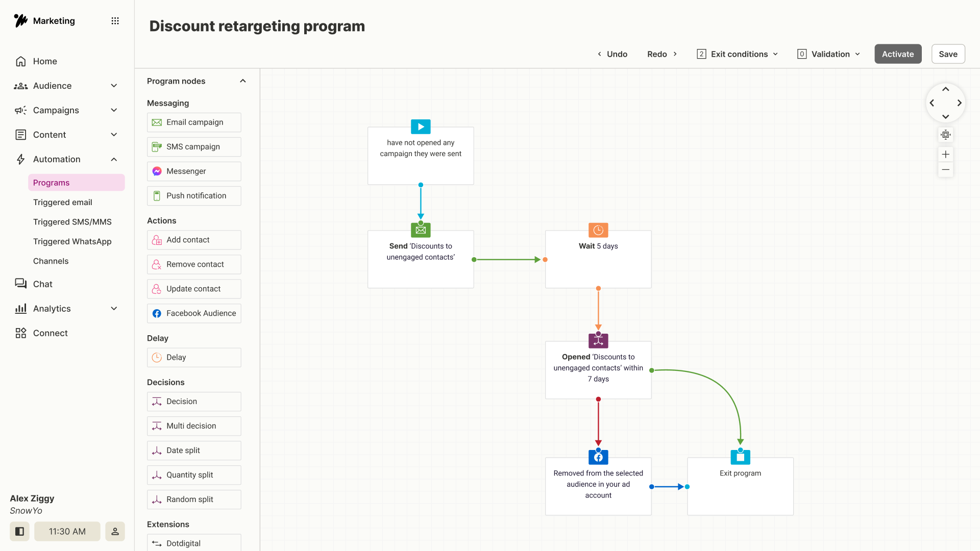980x551 pixels.
Task: Click the Undo button
Action: pyautogui.click(x=612, y=54)
